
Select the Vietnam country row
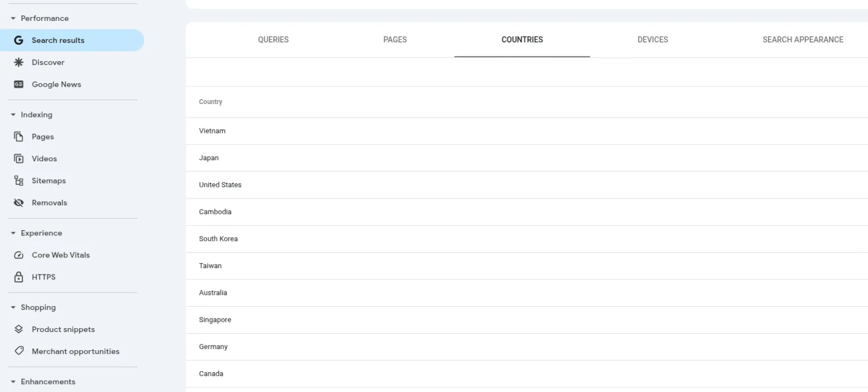click(212, 131)
